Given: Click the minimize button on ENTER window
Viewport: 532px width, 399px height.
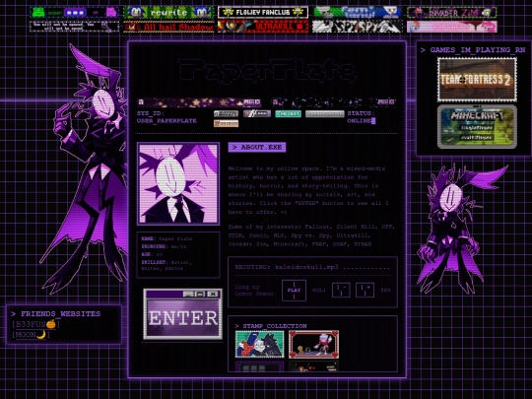Looking at the screenshot, I should (x=188, y=294).
